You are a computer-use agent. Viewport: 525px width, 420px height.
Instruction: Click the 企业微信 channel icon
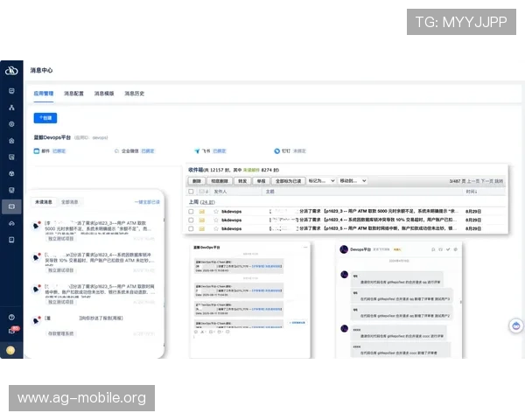click(x=116, y=151)
